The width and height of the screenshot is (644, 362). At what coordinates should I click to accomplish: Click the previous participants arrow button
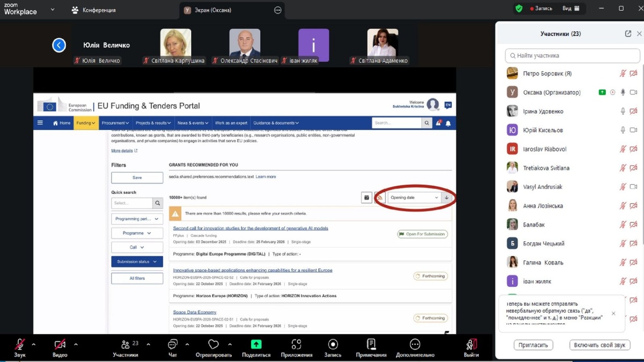(x=59, y=45)
